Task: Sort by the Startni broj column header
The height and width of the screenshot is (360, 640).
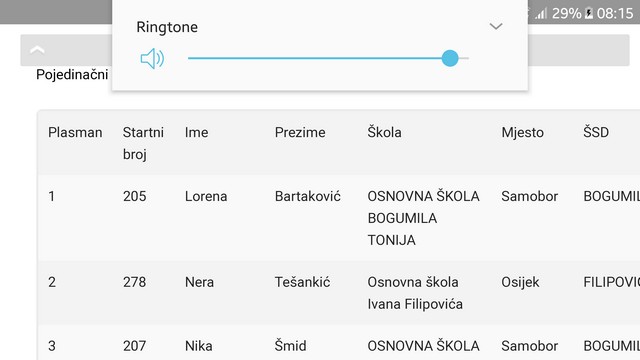Action: [143, 143]
